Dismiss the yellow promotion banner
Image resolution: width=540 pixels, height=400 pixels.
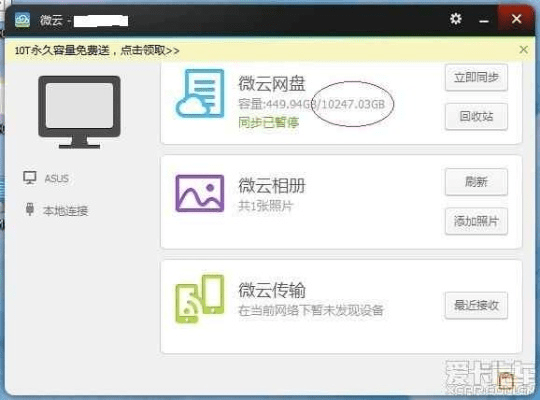tap(523, 50)
